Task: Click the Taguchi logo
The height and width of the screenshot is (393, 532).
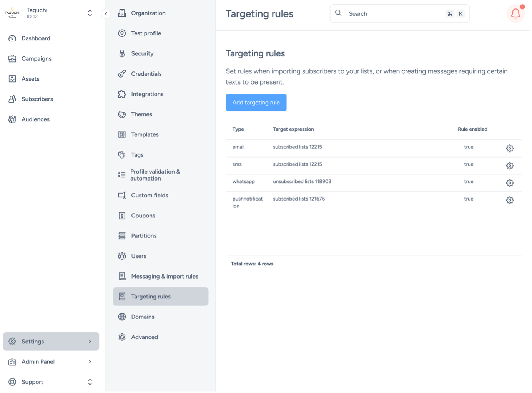Action: point(12,12)
